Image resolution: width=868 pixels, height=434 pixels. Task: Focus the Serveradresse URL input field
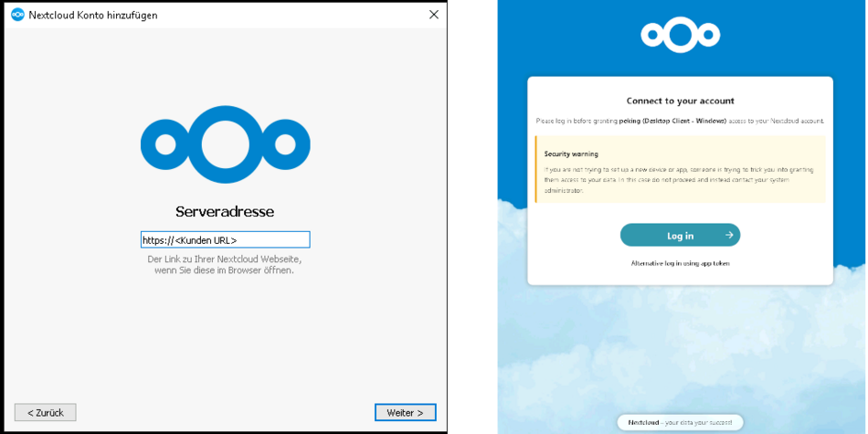(226, 239)
